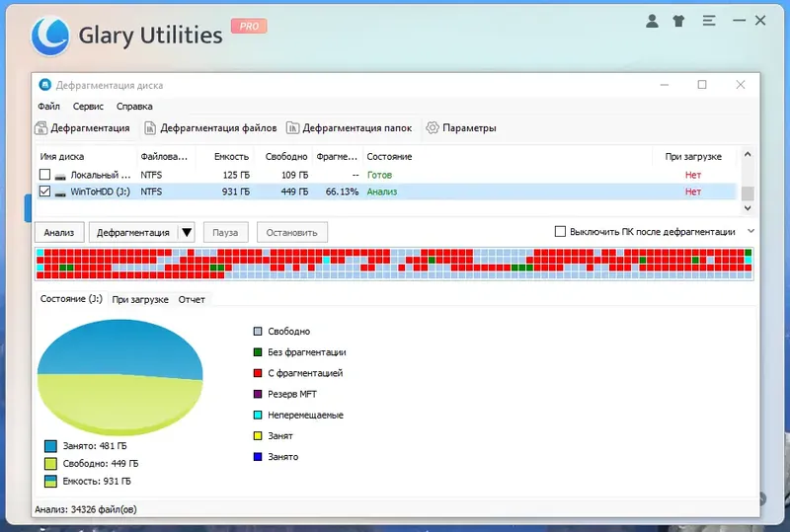Click the Нет cell in WinToHDD row

click(693, 191)
